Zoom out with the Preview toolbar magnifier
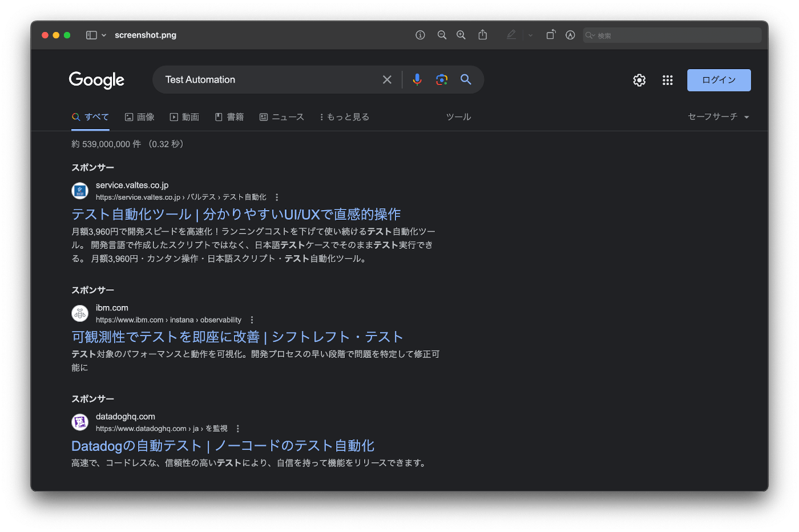Viewport: 799px width, 532px height. 442,35
